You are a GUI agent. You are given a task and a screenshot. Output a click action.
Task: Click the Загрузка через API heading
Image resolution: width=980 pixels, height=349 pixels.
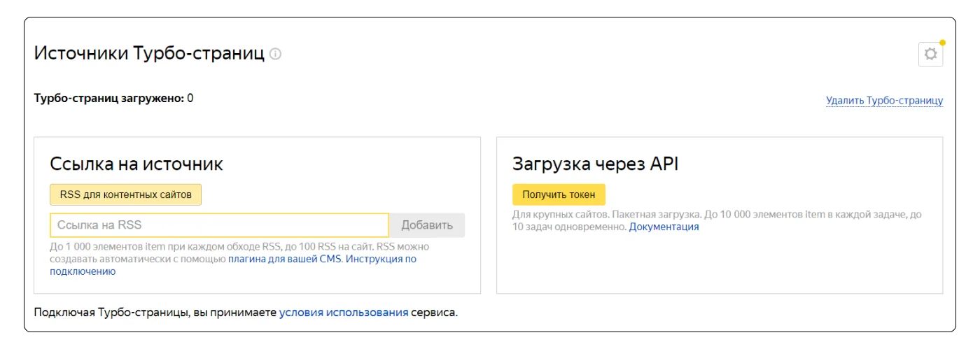click(x=595, y=164)
